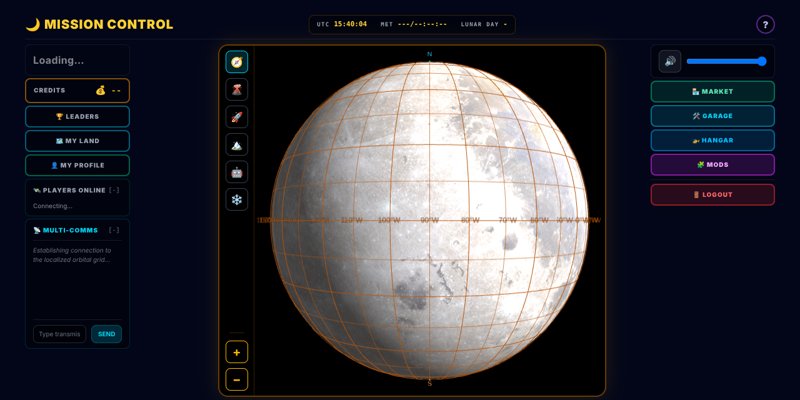The width and height of the screenshot is (800, 400).
Task: Click the 90°W longitude label
Action: click(430, 220)
